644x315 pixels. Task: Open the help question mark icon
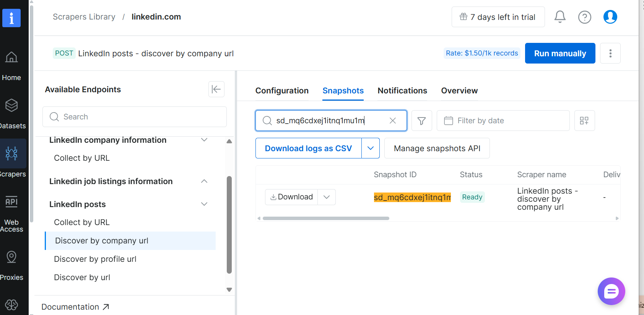[x=584, y=17]
